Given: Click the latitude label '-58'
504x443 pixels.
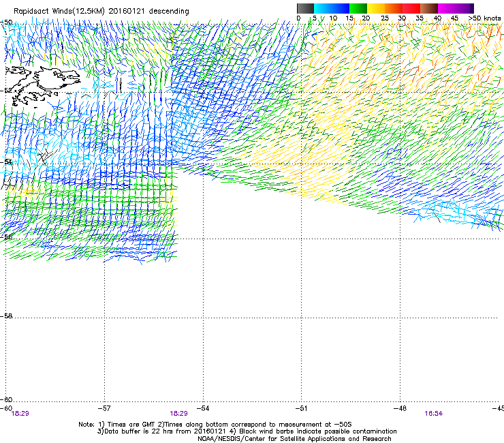Looking at the screenshot, I should tap(6, 316).
